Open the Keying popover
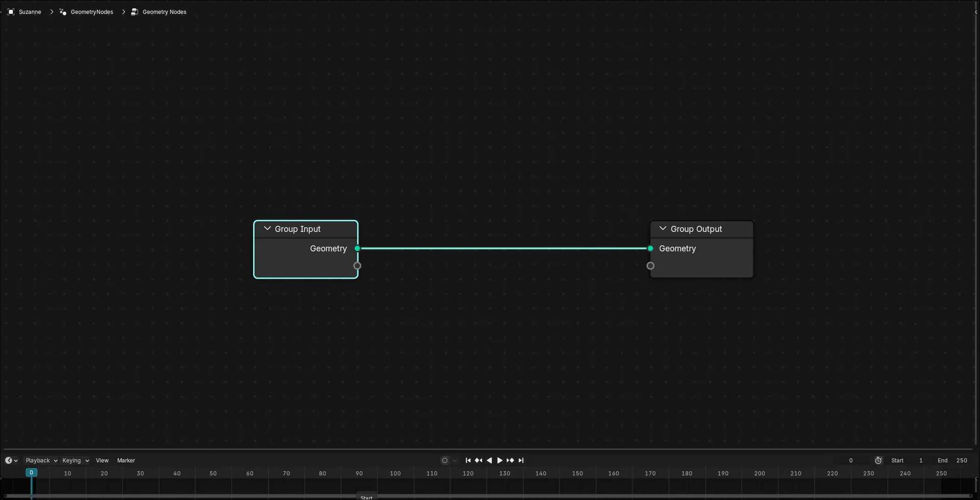 [x=76, y=461]
